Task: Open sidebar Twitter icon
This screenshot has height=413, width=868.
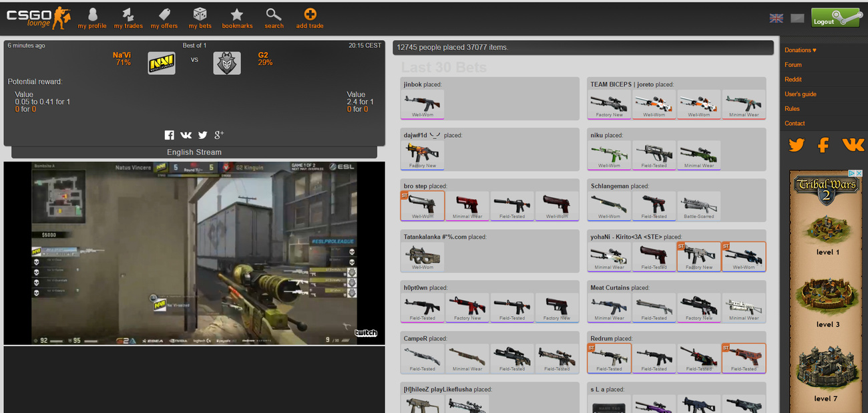Action: coord(796,145)
